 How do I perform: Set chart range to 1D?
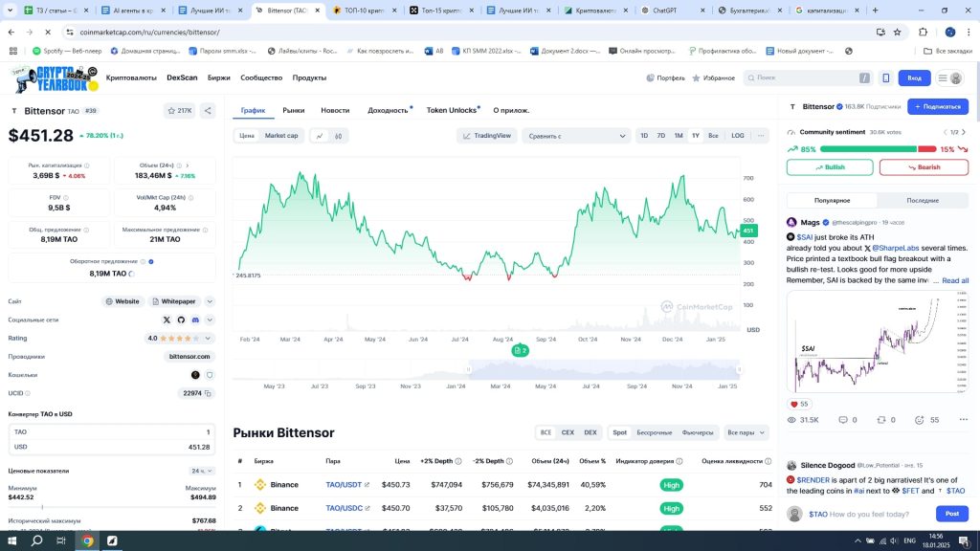[x=644, y=136]
